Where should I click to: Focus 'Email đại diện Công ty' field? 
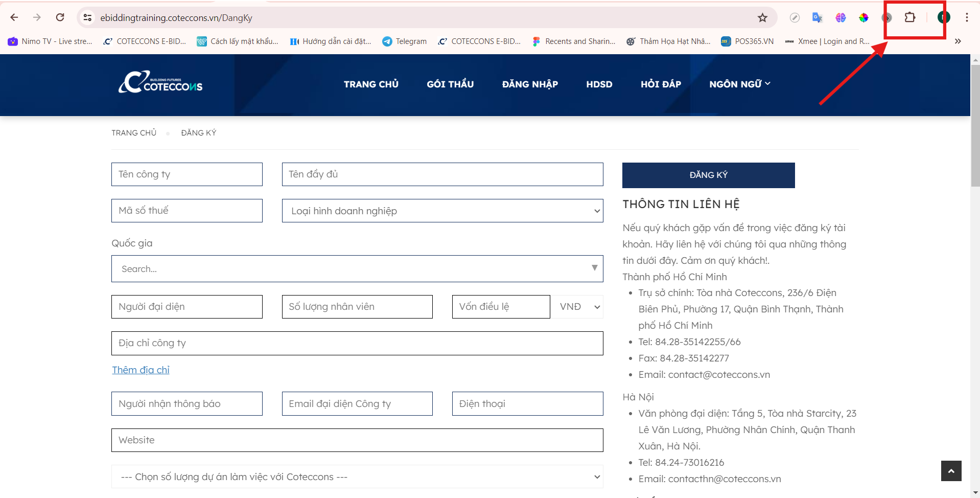[357, 403]
